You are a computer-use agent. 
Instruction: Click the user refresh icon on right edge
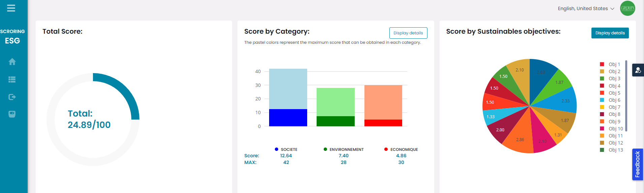coord(638,70)
